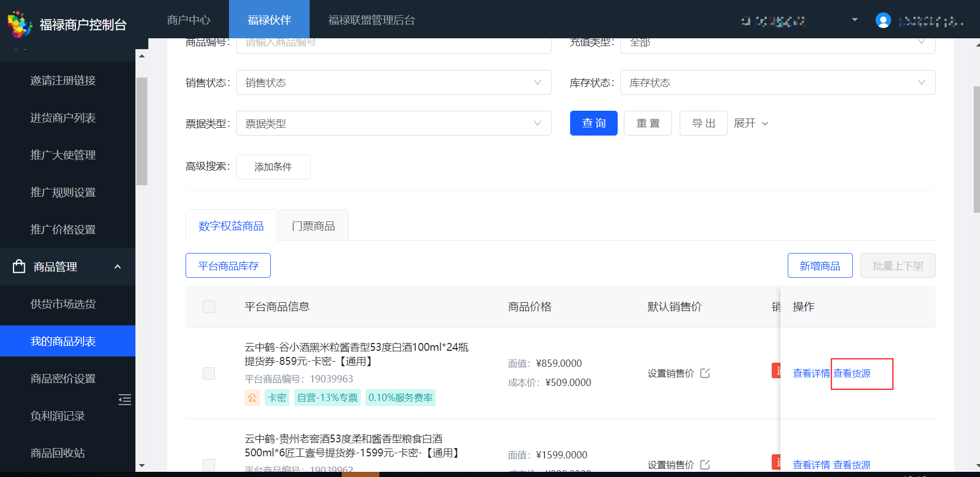Screen dimensions: 980x477
Task: Open the user avatar icon in header
Action: (x=883, y=20)
